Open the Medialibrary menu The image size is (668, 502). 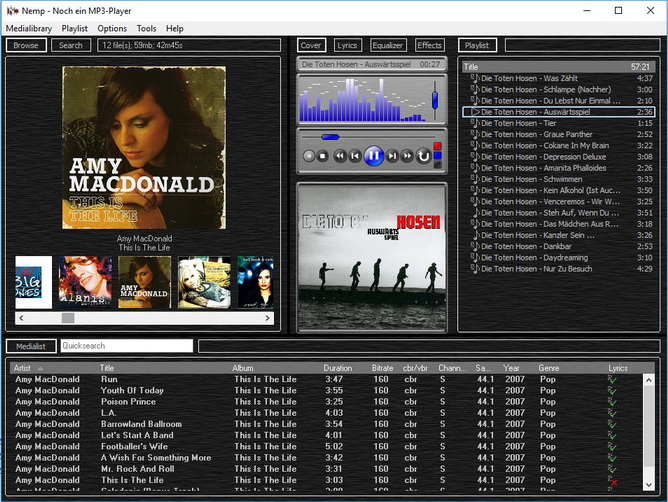click(28, 29)
